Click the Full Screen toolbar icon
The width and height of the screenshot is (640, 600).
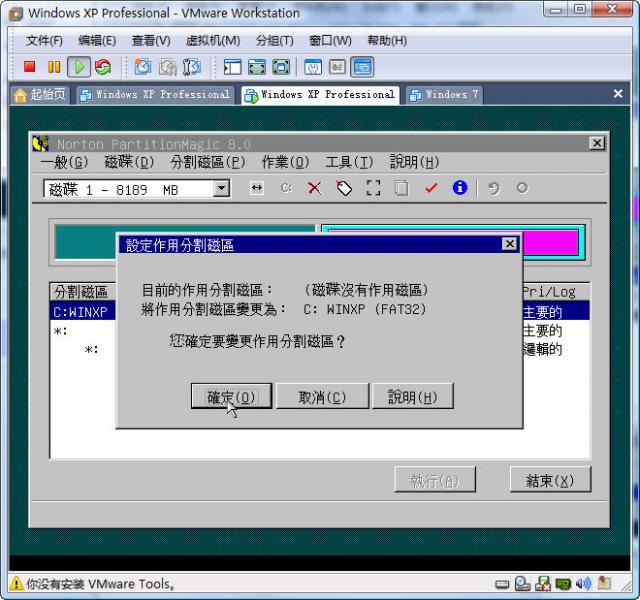(281, 67)
